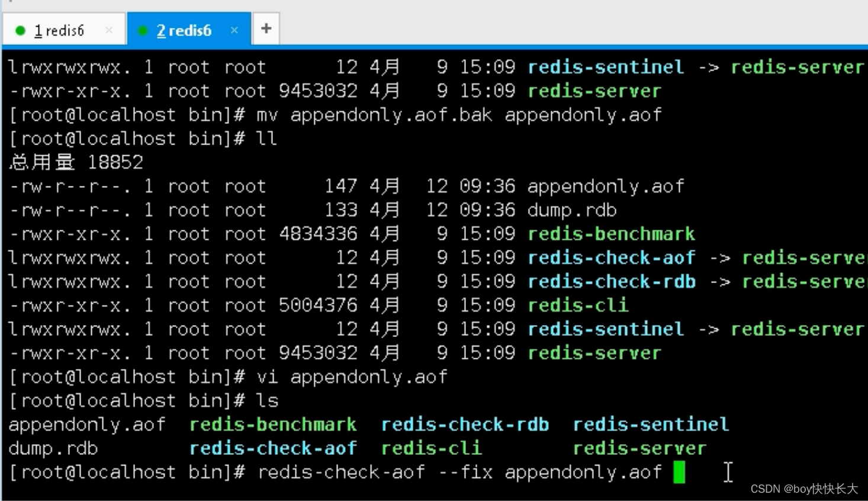The height and width of the screenshot is (501, 868).
Task: Click redis-sentinel in the ls output
Action: point(651,425)
